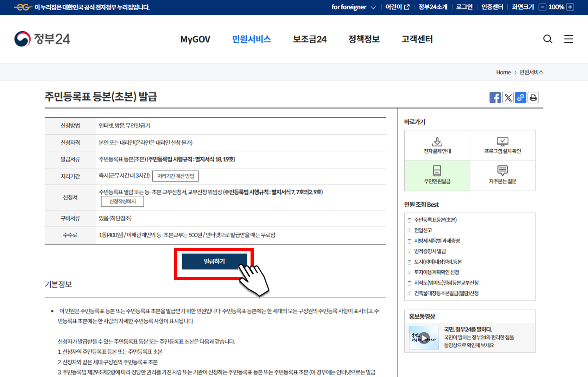Open the 보조금24 menu
The image size is (588, 377).
[x=309, y=39]
